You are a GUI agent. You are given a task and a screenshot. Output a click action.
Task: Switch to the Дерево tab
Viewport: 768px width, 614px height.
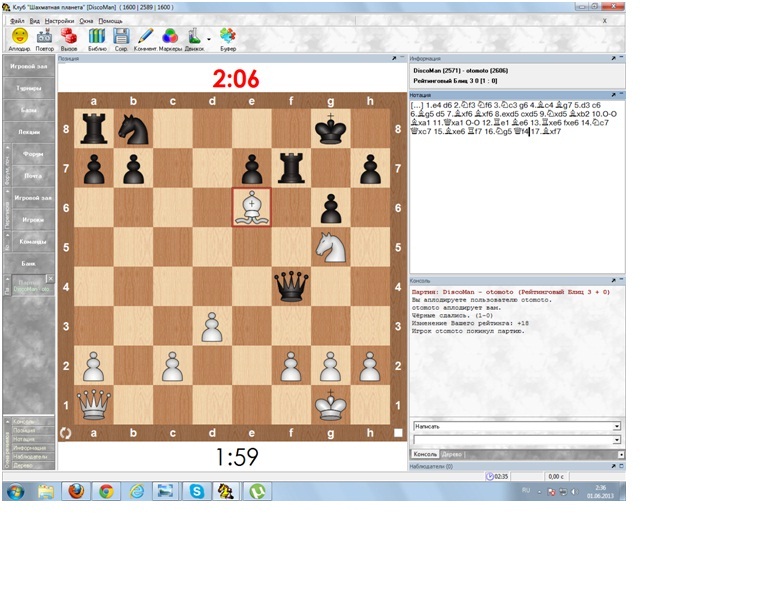coord(452,454)
